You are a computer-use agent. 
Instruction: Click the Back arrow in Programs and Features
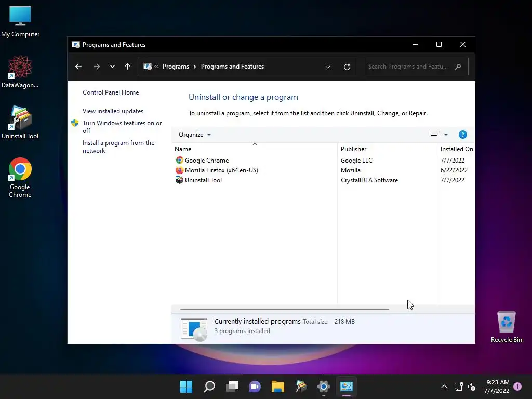pos(78,66)
